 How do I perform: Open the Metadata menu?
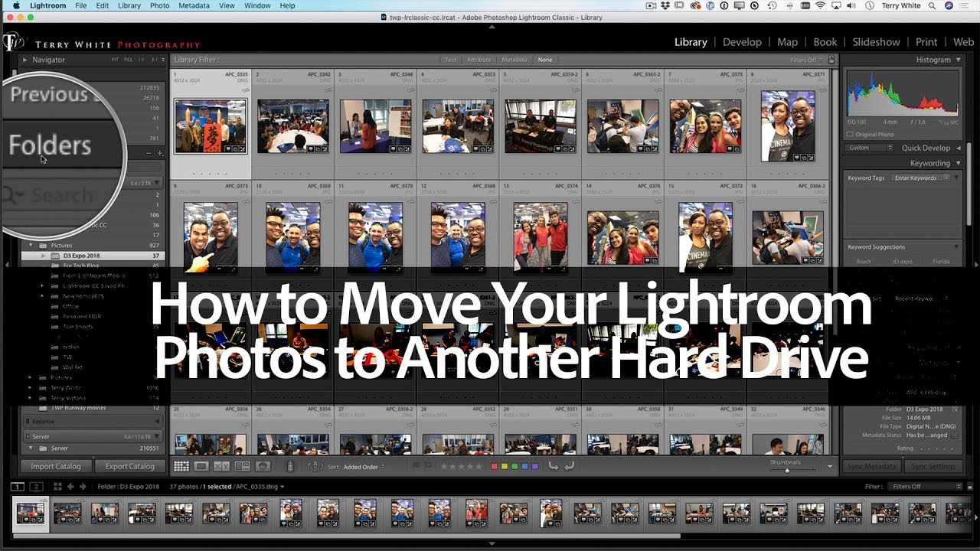click(194, 5)
